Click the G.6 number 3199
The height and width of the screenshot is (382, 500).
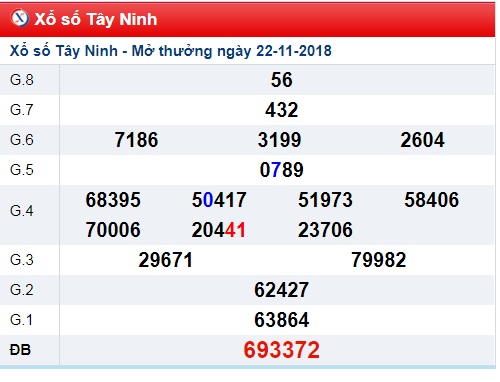point(280,140)
